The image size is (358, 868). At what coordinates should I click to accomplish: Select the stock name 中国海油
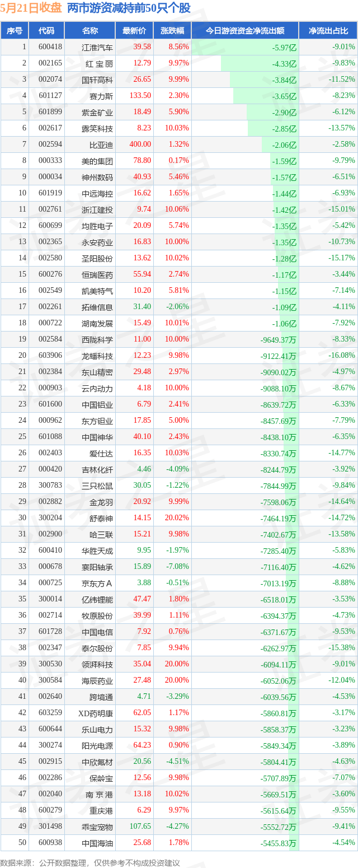(x=97, y=843)
